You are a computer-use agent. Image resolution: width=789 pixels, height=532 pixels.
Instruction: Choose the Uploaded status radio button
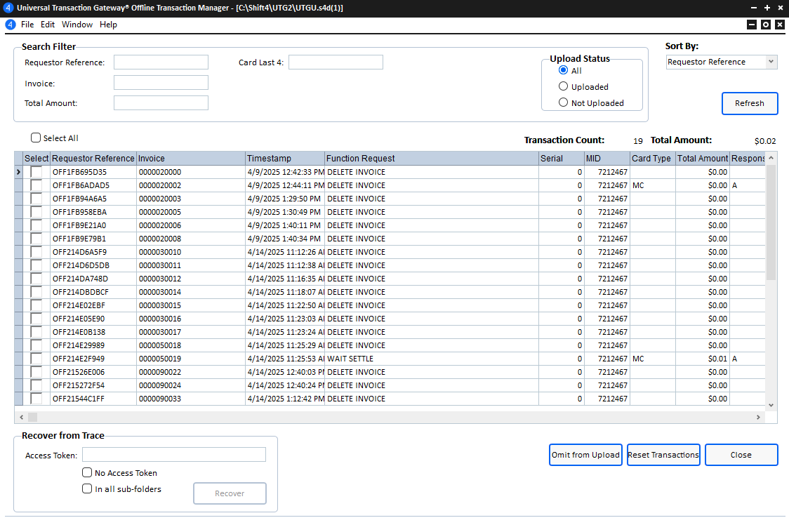pyautogui.click(x=563, y=86)
